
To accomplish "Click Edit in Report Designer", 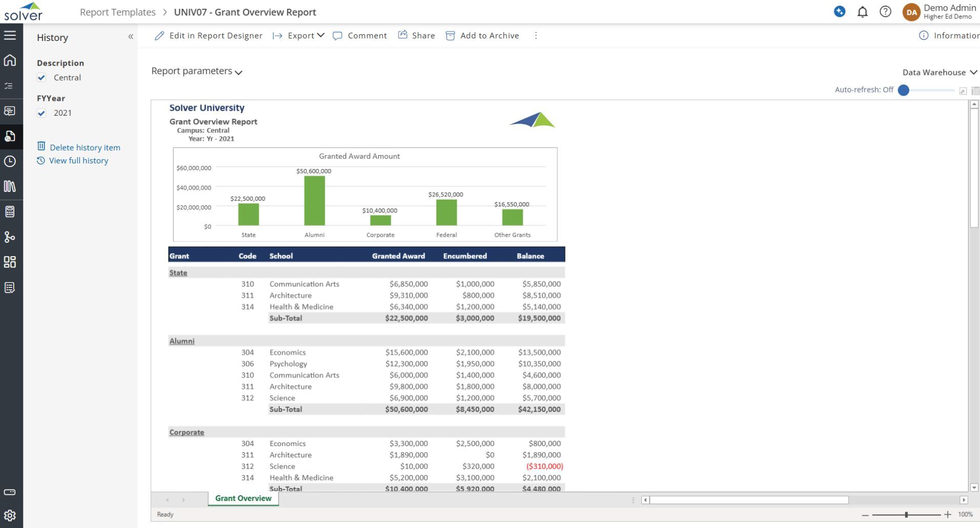I will click(208, 35).
